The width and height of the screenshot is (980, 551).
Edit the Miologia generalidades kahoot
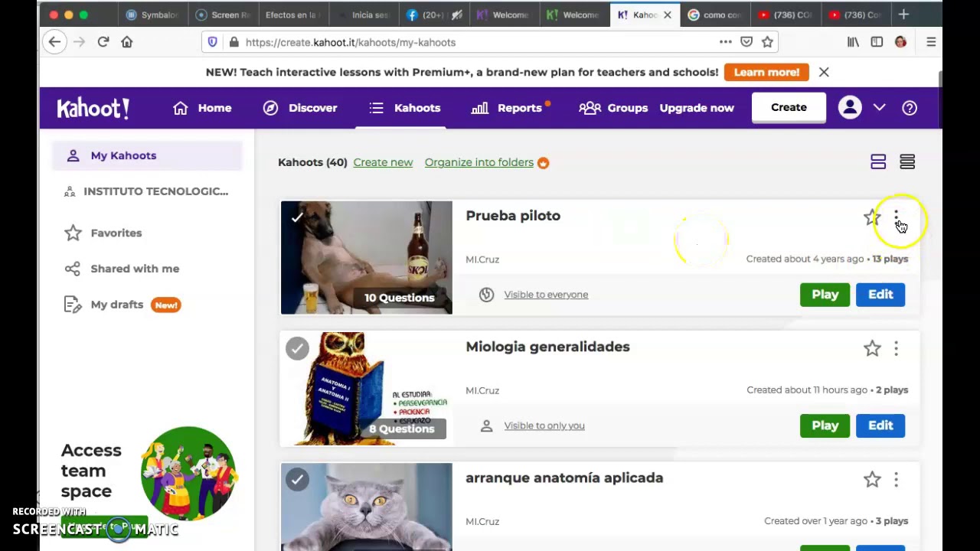(x=880, y=425)
